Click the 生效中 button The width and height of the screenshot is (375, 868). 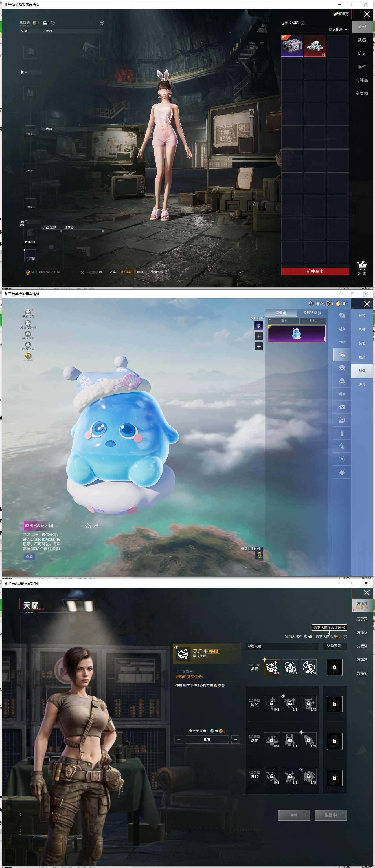coord(330,815)
